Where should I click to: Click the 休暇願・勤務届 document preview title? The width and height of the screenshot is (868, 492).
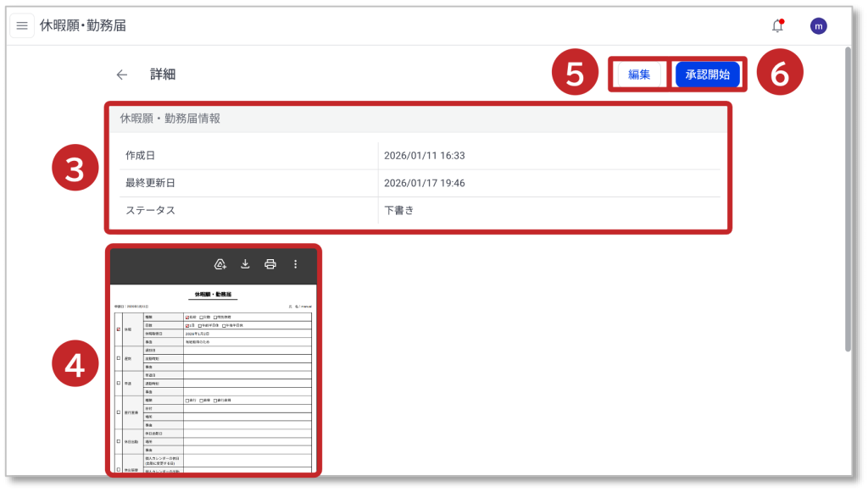click(213, 295)
